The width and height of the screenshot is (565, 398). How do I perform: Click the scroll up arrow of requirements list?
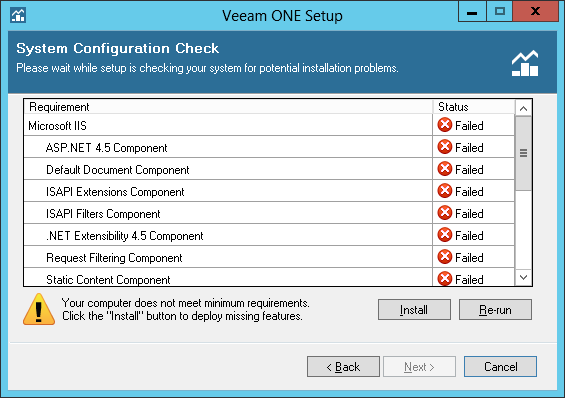coord(524,108)
